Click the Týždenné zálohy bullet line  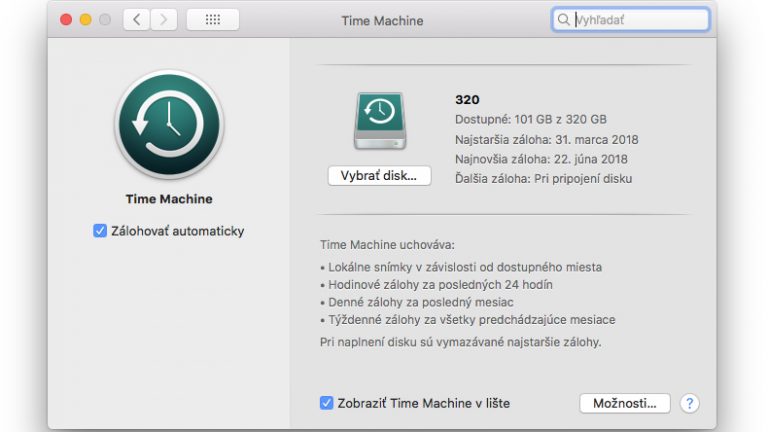click(467, 320)
